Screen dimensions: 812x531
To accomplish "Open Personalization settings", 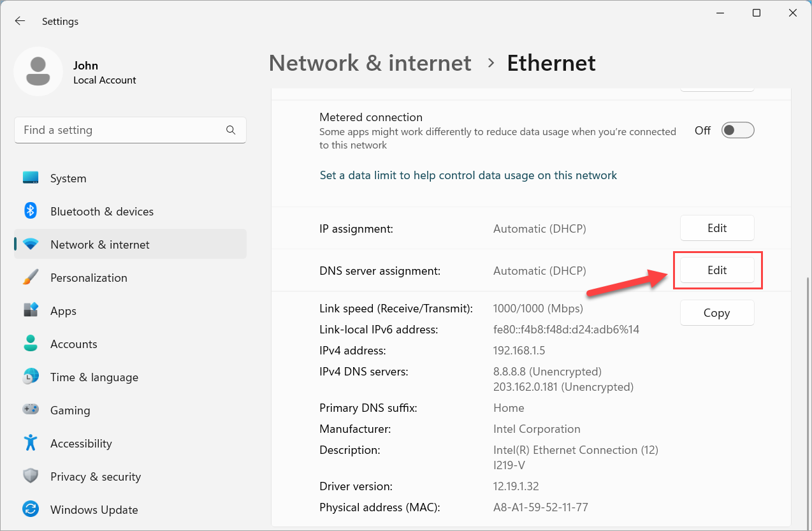I will (x=89, y=277).
